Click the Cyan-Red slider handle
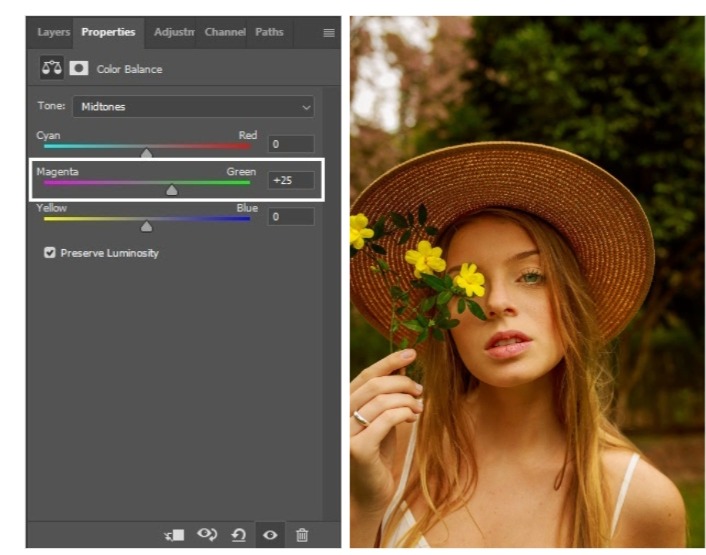The width and height of the screenshot is (706, 555). pyautogui.click(x=147, y=153)
